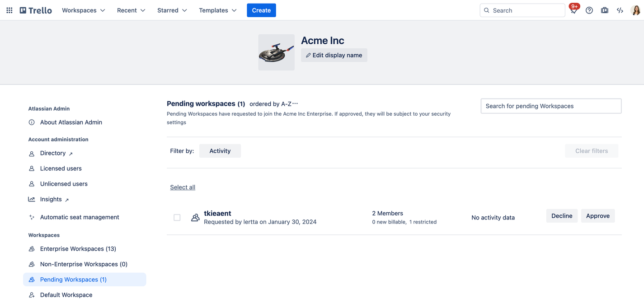Viewport: 644px width, 303px height.
Task: Click the Trello logo in the navbar
Action: [x=35, y=10]
